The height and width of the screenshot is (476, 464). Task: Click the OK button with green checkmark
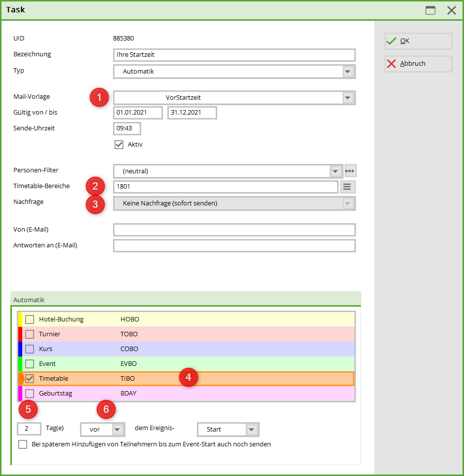point(418,41)
